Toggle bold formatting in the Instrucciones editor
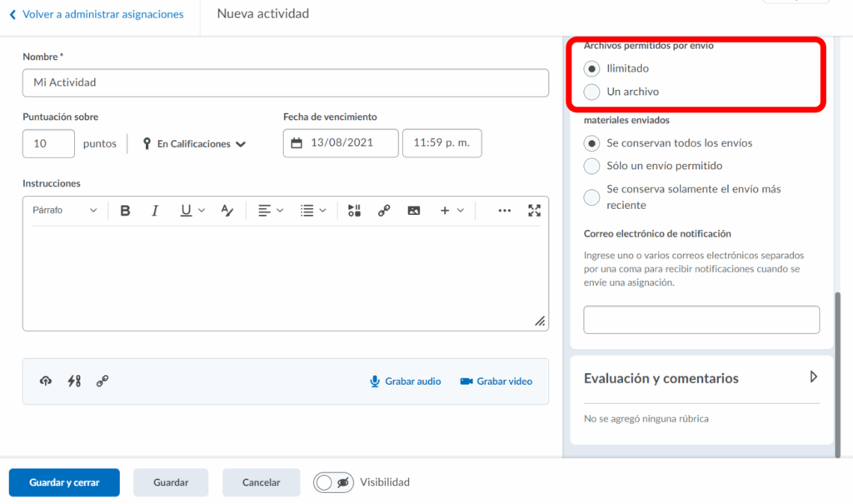The width and height of the screenshot is (853, 504). pos(125,211)
